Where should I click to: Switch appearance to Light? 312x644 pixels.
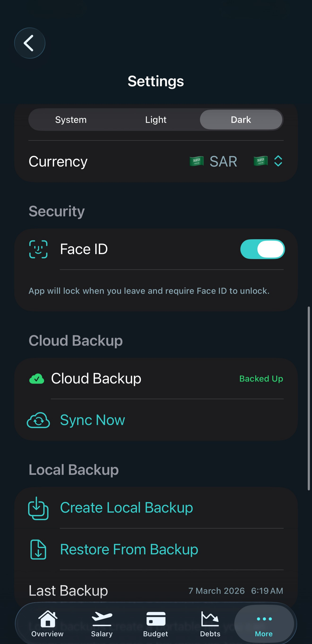(x=156, y=120)
